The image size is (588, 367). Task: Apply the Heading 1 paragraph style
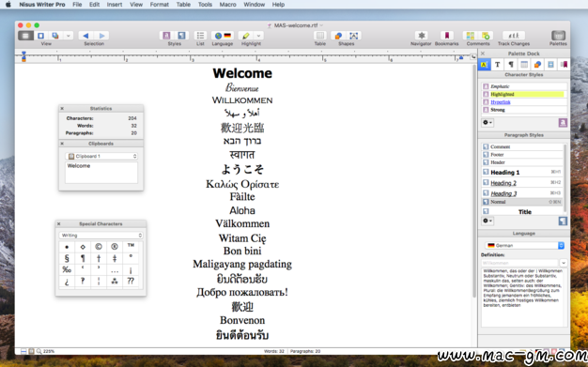(522, 172)
